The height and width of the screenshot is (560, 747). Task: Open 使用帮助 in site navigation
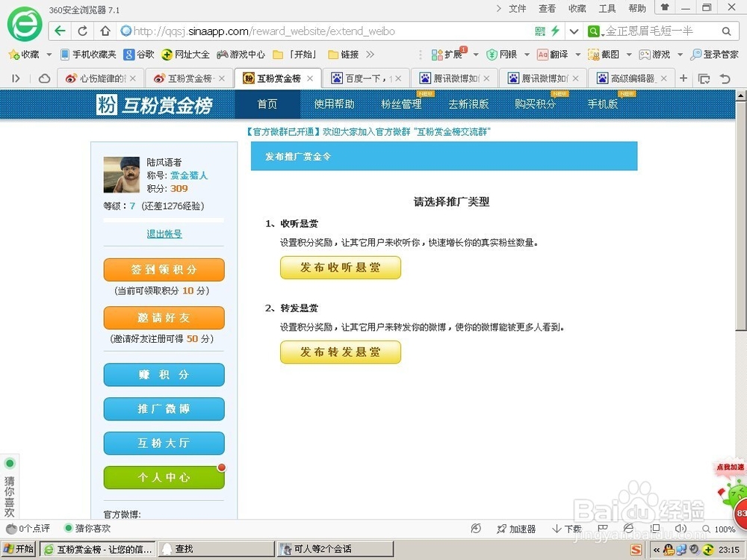334,104
